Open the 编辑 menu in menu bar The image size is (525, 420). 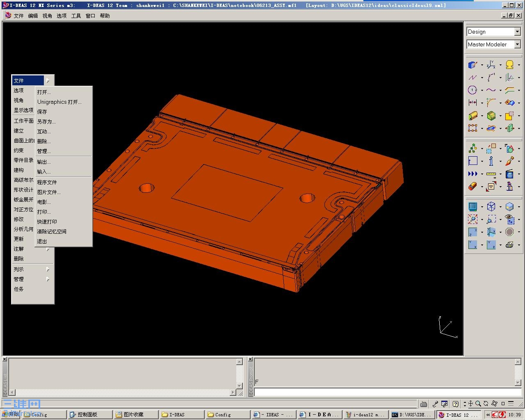tap(33, 16)
